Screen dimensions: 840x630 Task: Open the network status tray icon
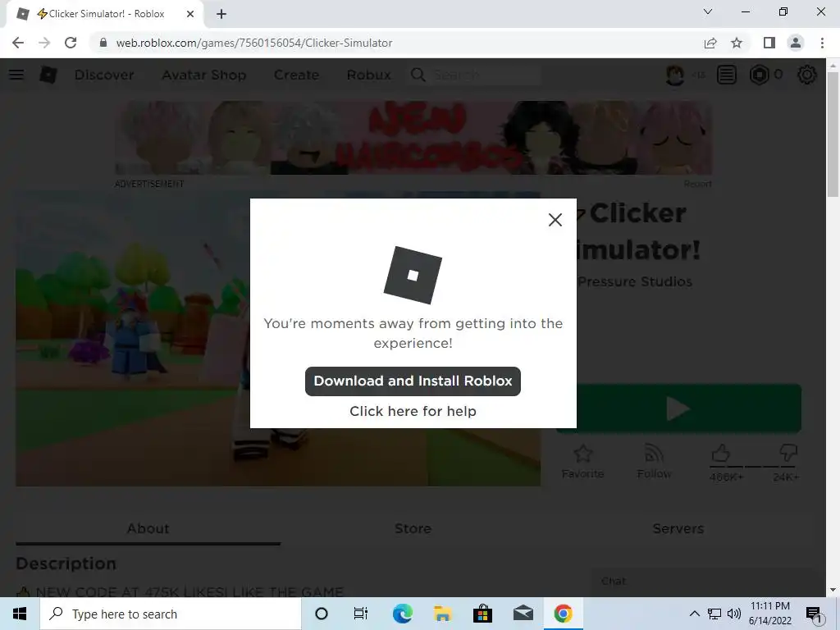tap(714, 614)
